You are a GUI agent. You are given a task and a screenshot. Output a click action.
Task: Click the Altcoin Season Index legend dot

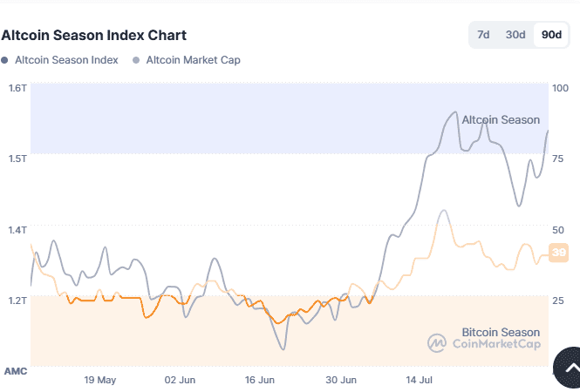pos(5,60)
